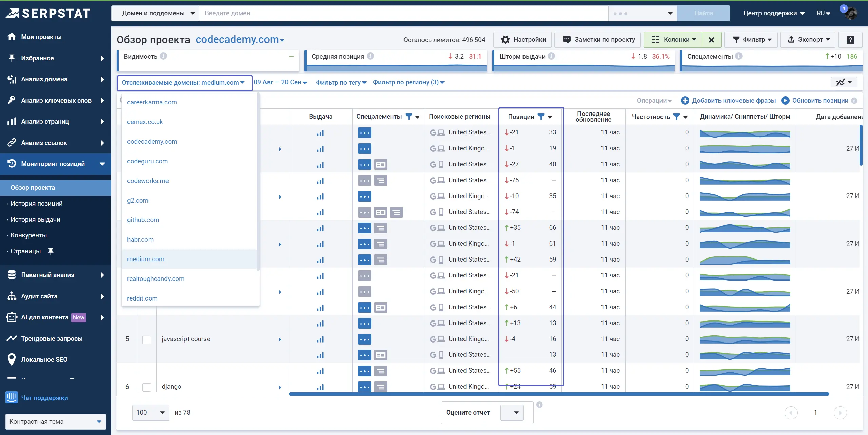
Task: Tick the checkbox for javascript course
Action: coord(146,339)
